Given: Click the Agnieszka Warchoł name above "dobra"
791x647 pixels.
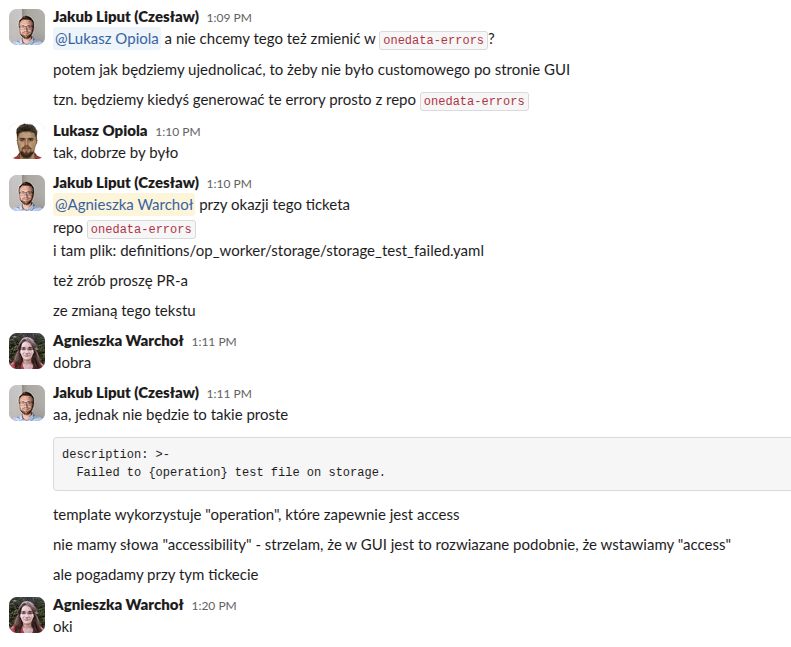Looking at the screenshot, I should coord(118,341).
